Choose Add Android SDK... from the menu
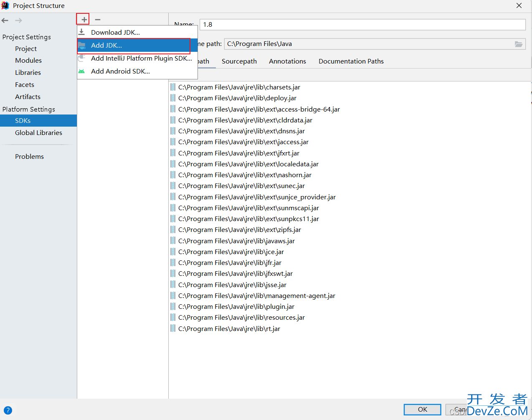The image size is (532, 420). [x=137, y=71]
